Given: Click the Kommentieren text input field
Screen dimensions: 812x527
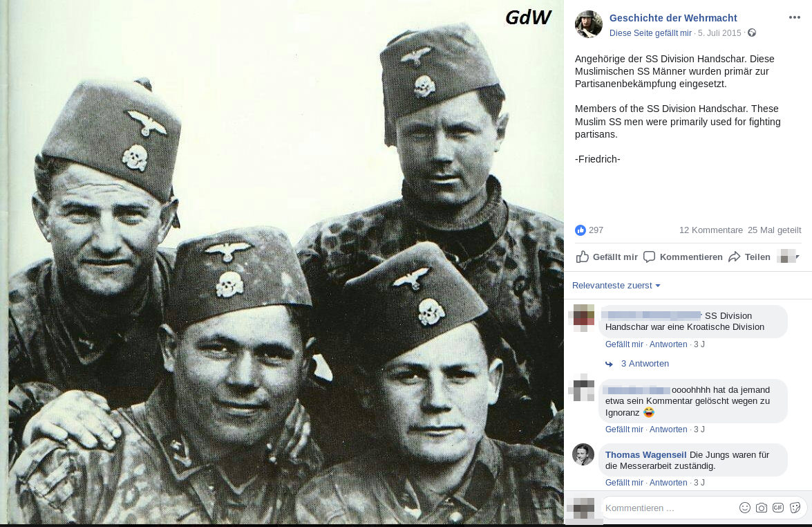Looking at the screenshot, I should (x=668, y=508).
